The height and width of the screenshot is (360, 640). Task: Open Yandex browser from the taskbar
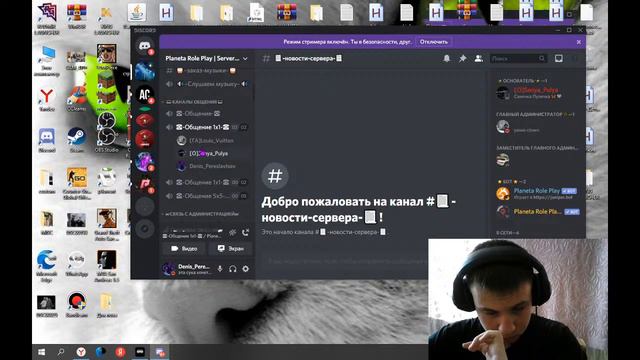(81, 352)
